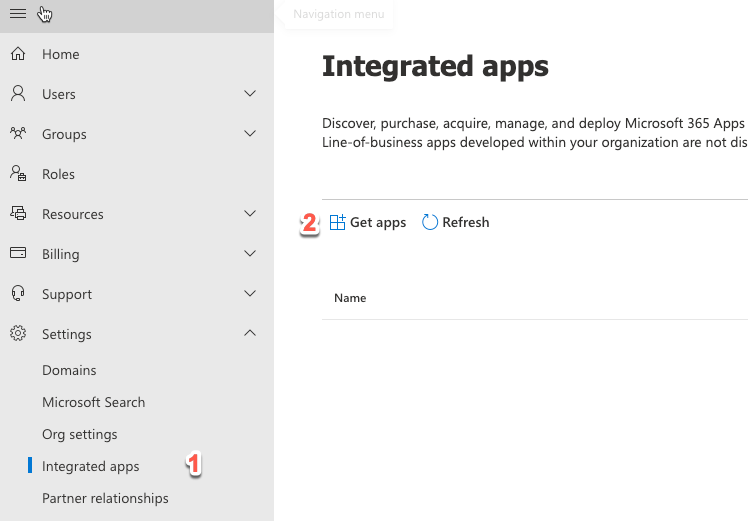748x521 pixels.
Task: Click the circular Refresh icon
Action: [x=429, y=222]
